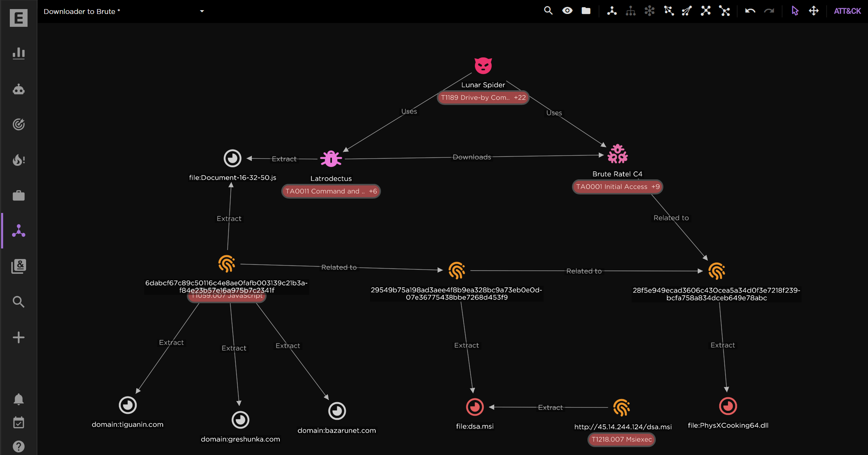Toggle the eye visibility options

567,11
